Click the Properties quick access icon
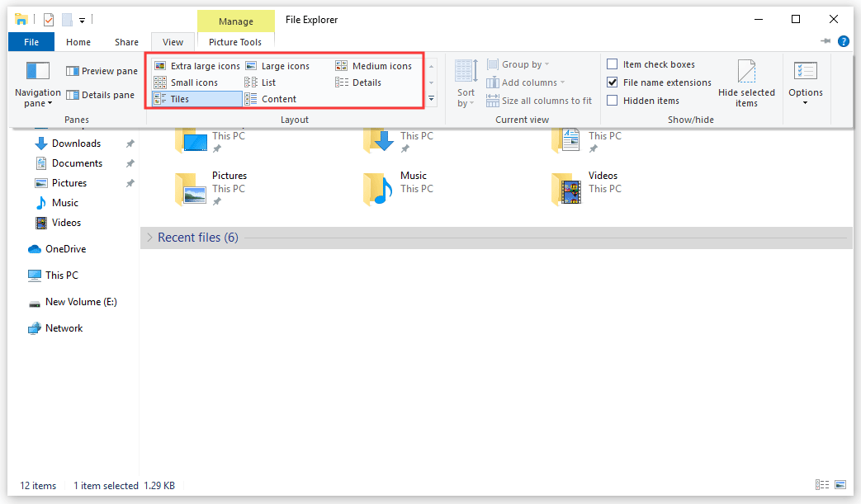Image resolution: width=861 pixels, height=504 pixels. 49,20
